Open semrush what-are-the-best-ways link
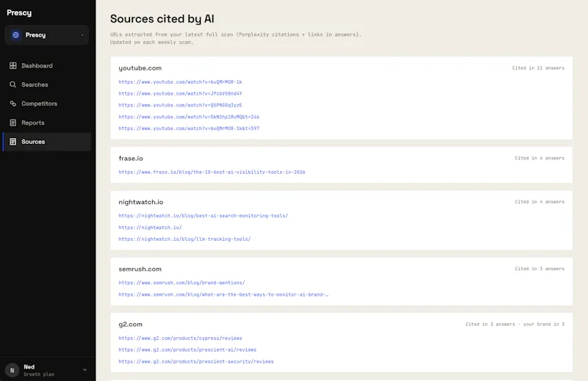588x381 pixels. click(223, 295)
